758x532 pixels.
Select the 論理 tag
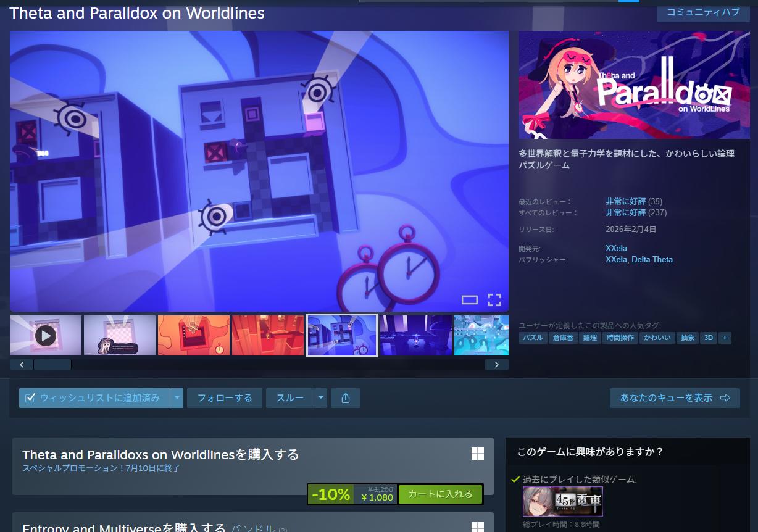coord(590,338)
